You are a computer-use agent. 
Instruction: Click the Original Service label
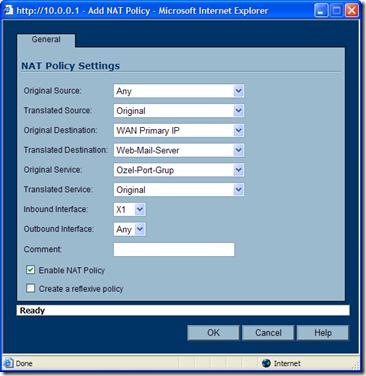(52, 170)
